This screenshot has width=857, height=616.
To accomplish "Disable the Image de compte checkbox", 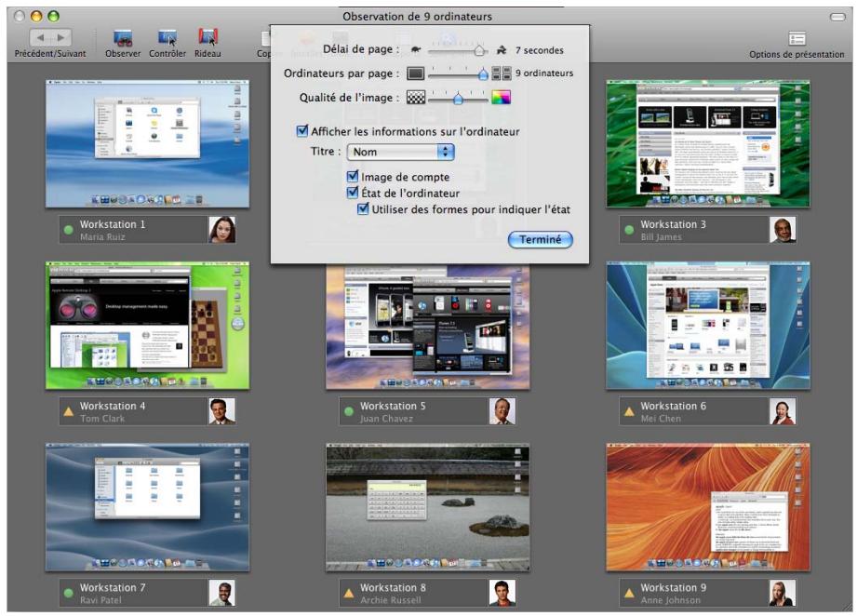I will [351, 177].
